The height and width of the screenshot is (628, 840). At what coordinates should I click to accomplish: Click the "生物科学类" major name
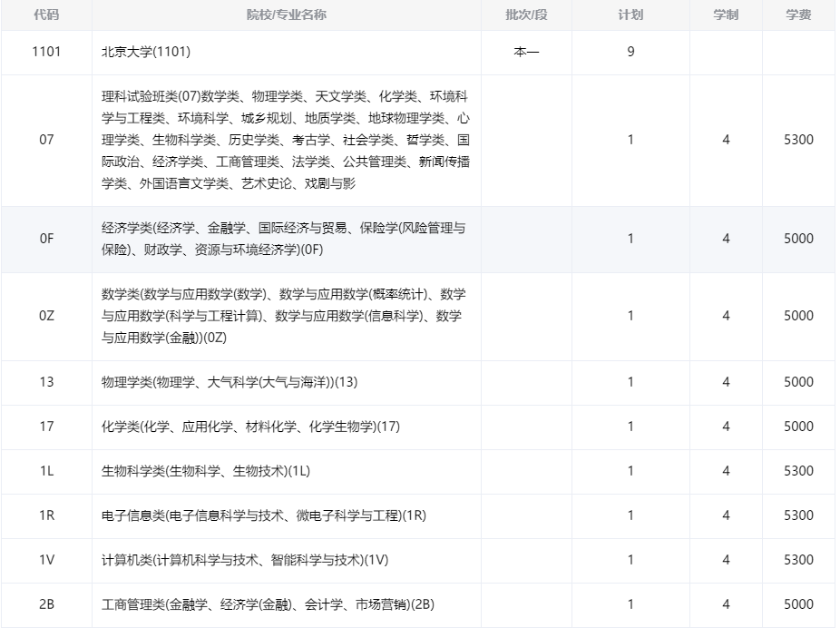click(206, 471)
